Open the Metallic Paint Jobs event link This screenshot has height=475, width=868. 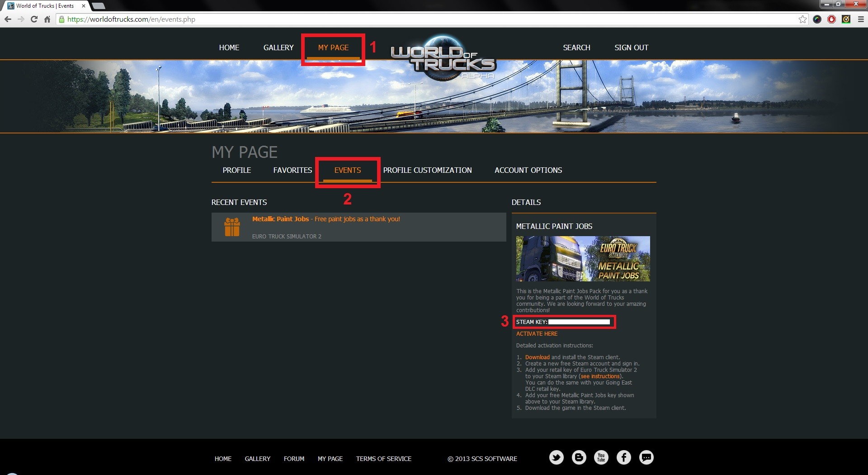click(326, 219)
